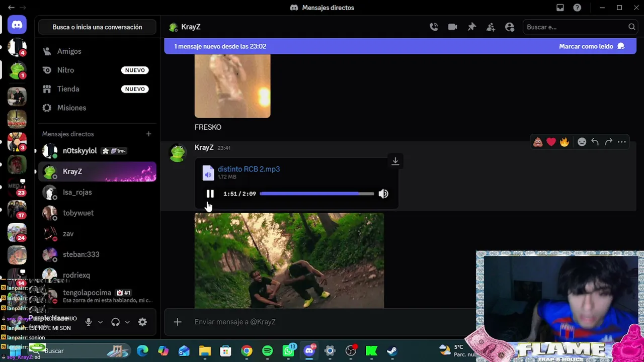Image resolution: width=644 pixels, height=362 pixels.
Task: Open the server showing a 23 mention badge
Action: point(17,187)
